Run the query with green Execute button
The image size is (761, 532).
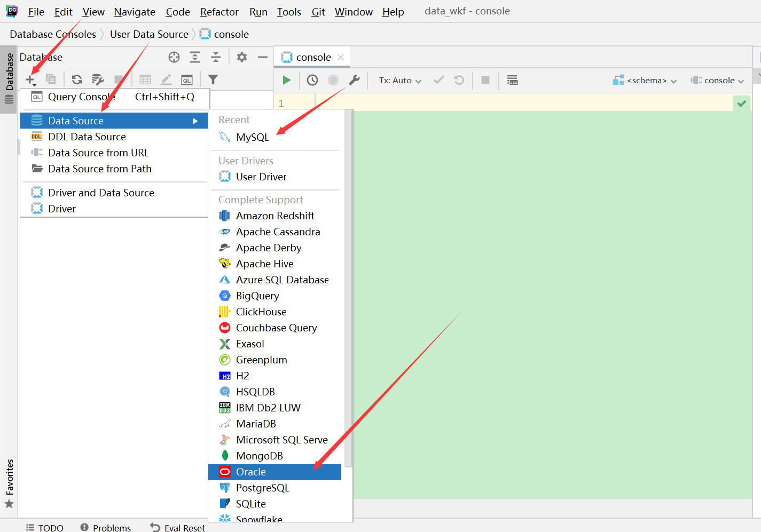coord(287,80)
